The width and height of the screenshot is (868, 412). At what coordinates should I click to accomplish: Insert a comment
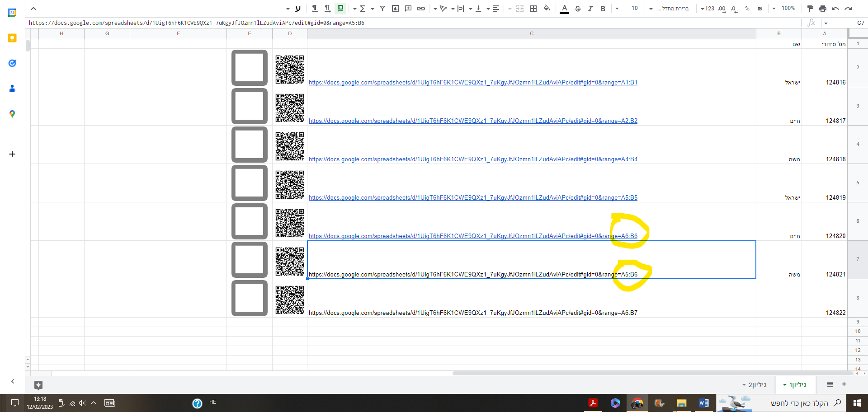point(408,9)
